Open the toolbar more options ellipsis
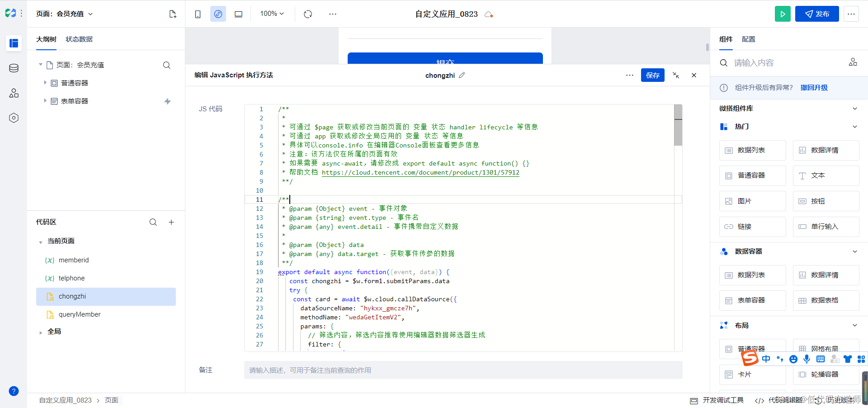The image size is (868, 408). pos(333,14)
